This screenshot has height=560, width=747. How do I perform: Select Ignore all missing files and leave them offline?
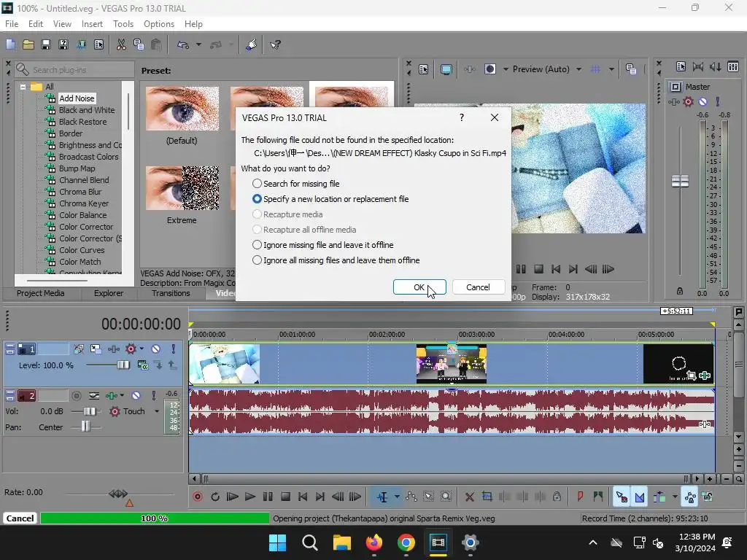336,260
